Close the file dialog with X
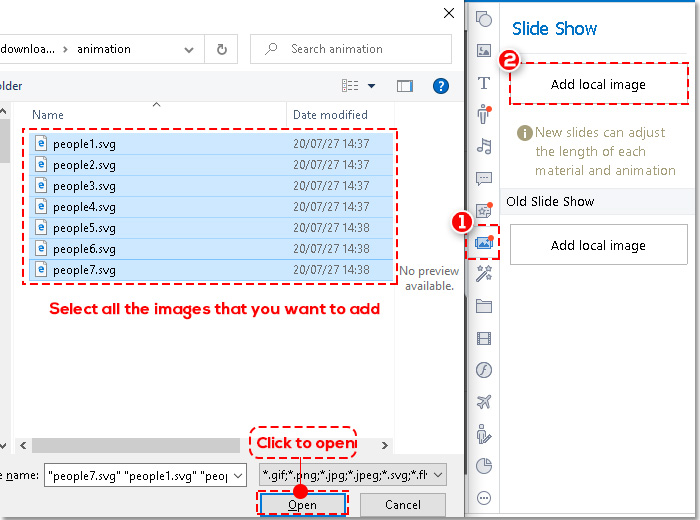Image resolution: width=700 pixels, height=520 pixels. point(449,13)
